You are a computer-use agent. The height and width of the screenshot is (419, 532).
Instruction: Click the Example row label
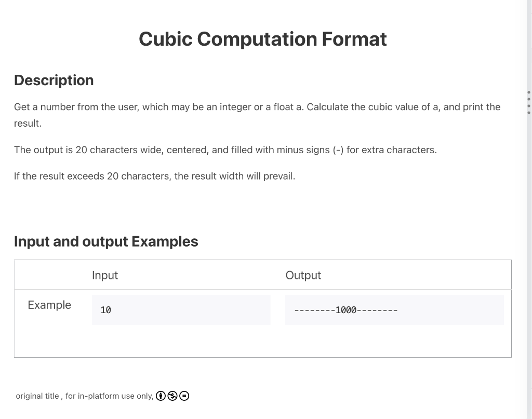point(49,305)
